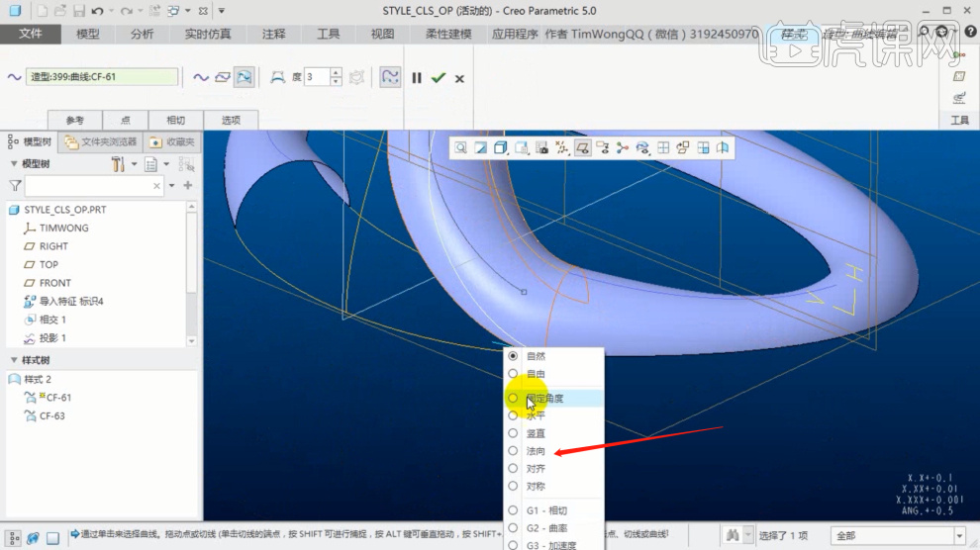This screenshot has height=550, width=980.
Task: Select the G2 - 曲率 radio option
Action: coord(513,527)
